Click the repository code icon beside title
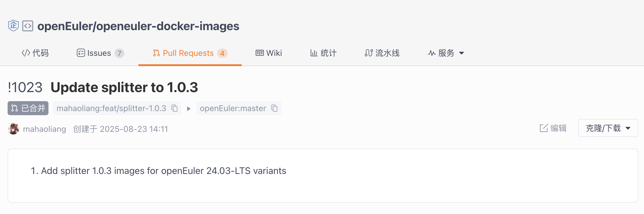 click(x=28, y=26)
